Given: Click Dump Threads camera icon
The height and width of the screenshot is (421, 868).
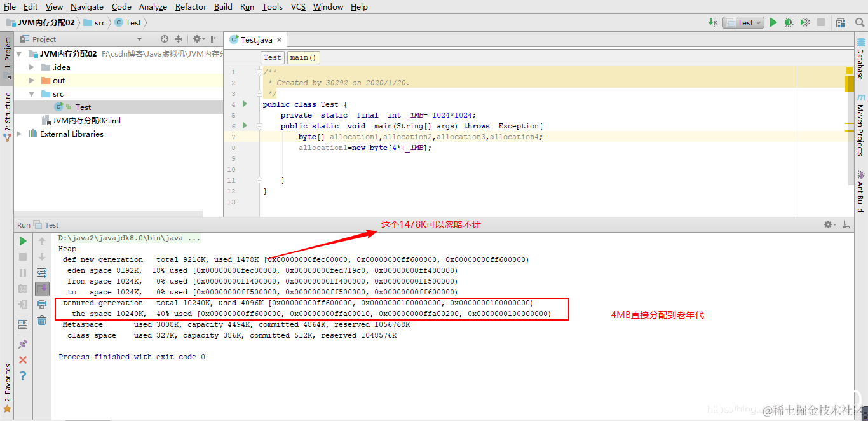Looking at the screenshot, I should pyautogui.click(x=23, y=289).
